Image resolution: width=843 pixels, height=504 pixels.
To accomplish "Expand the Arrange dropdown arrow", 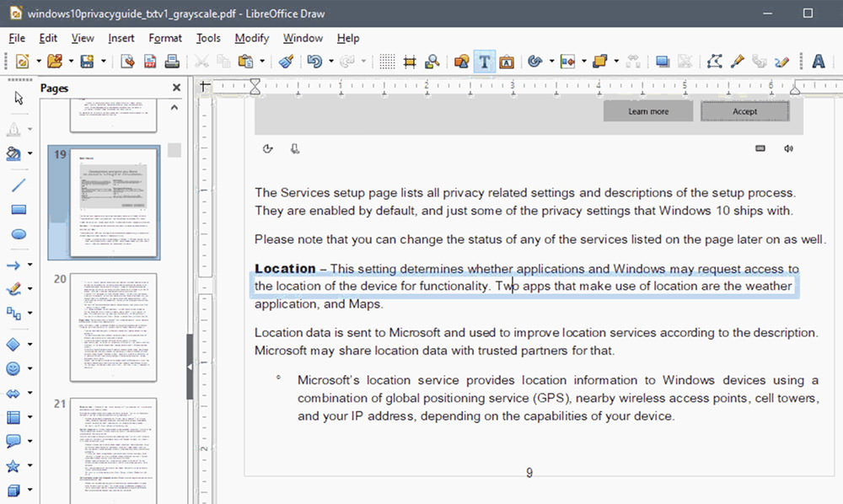I will point(616,62).
